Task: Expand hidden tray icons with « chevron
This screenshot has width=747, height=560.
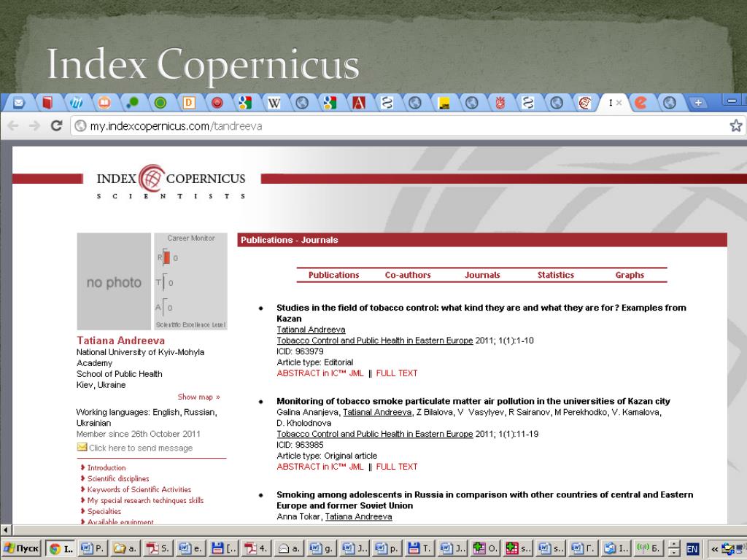Action: 715,549
